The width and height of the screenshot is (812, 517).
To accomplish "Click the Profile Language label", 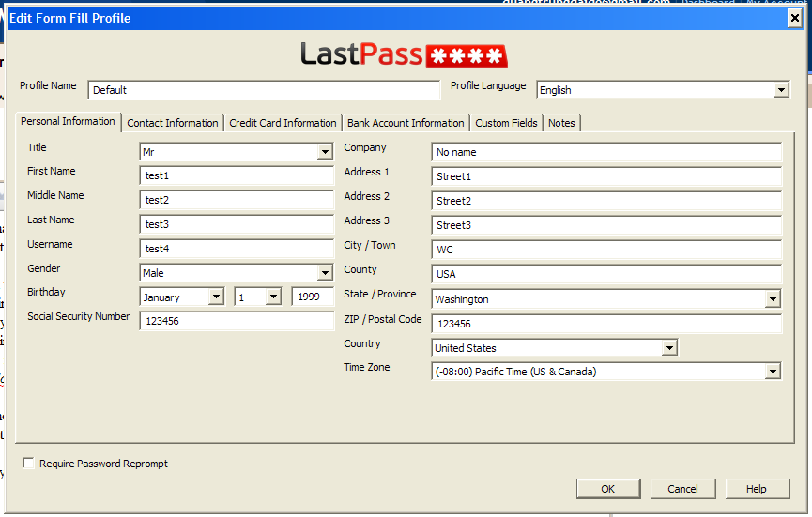I will 488,86.
